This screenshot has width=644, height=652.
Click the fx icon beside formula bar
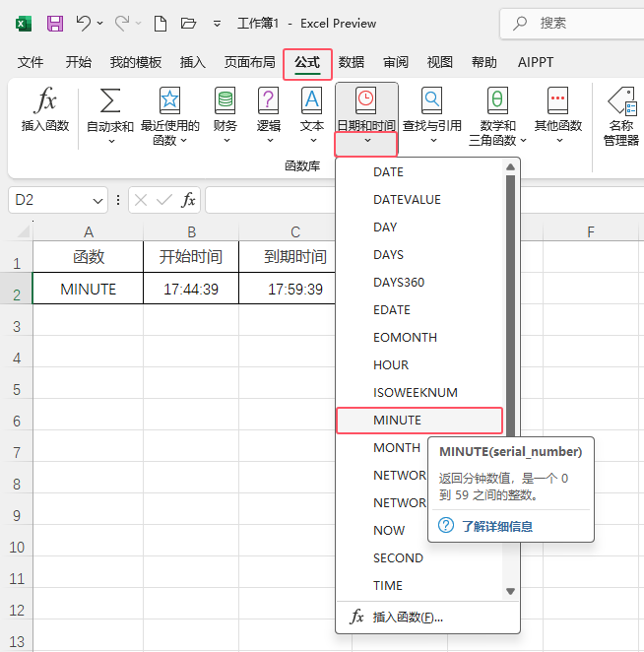[x=188, y=200]
